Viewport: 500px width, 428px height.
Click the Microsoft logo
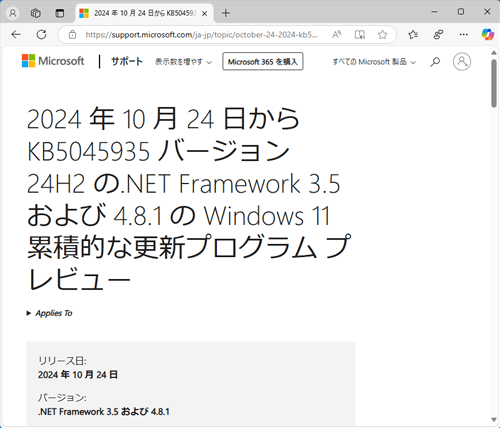tap(53, 61)
